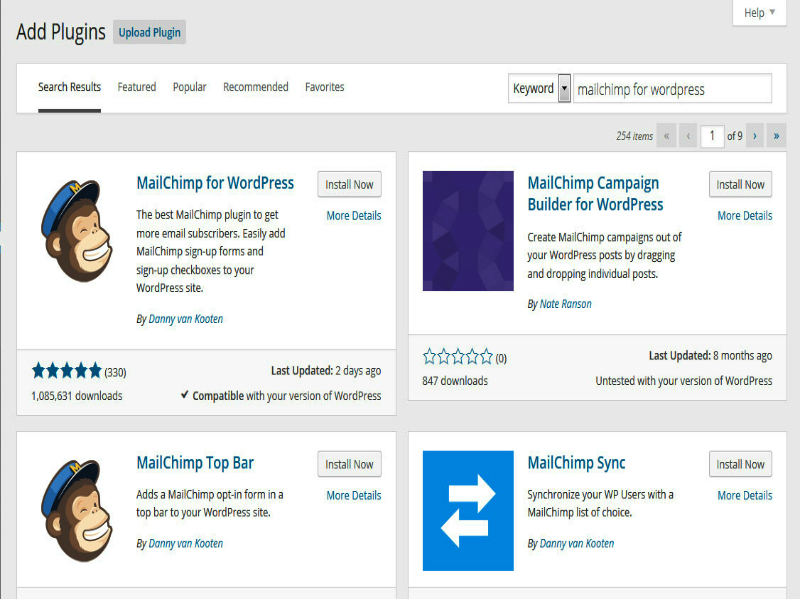Click the five-star rating of MailChimp for WordPress
800x600 pixels.
tap(67, 371)
